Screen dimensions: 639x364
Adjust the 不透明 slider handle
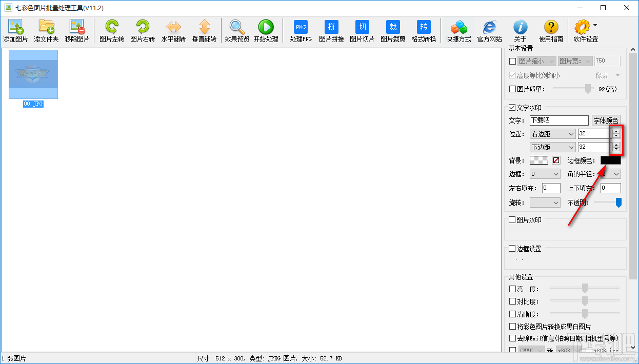tap(618, 203)
